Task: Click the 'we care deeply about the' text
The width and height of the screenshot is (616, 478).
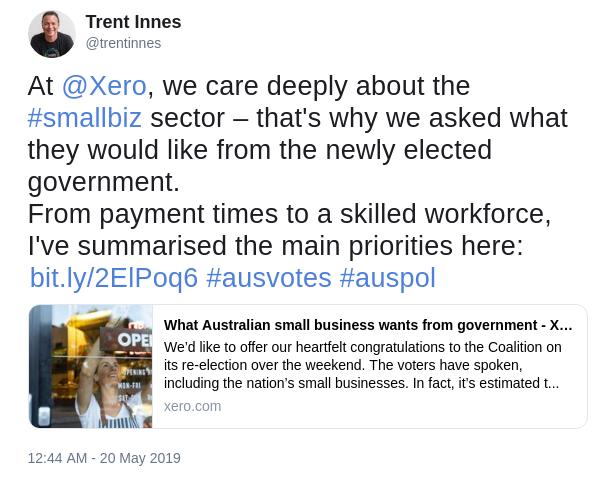Action: 316,86
